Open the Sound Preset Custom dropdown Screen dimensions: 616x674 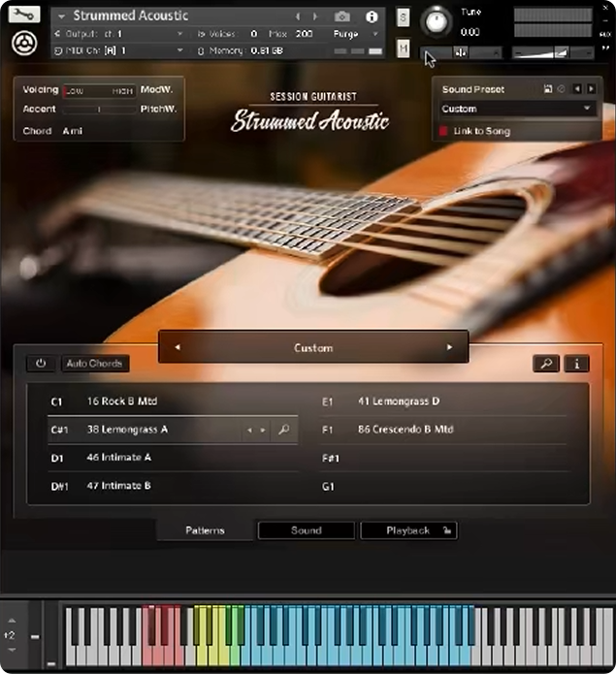[x=517, y=109]
